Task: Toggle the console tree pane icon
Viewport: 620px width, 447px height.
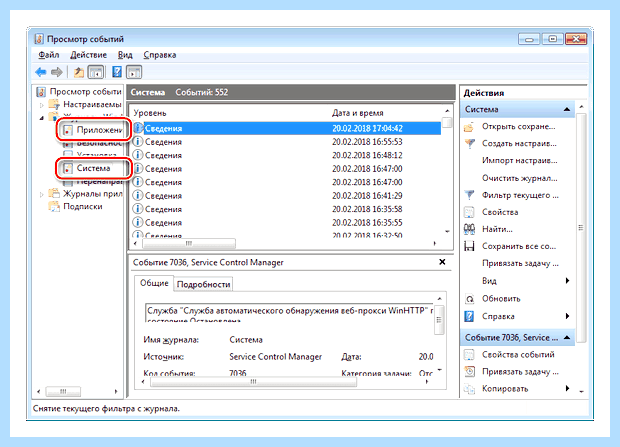Action: 96,72
